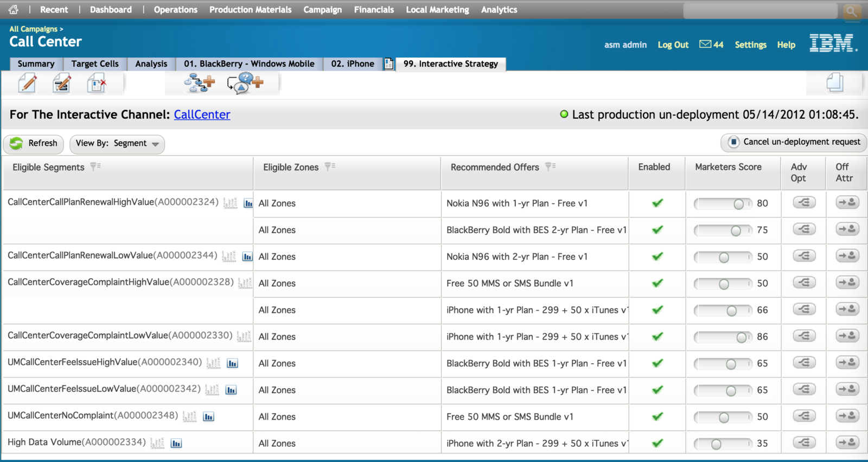Open the CallCenter channel link
The height and width of the screenshot is (462, 868).
coord(202,114)
